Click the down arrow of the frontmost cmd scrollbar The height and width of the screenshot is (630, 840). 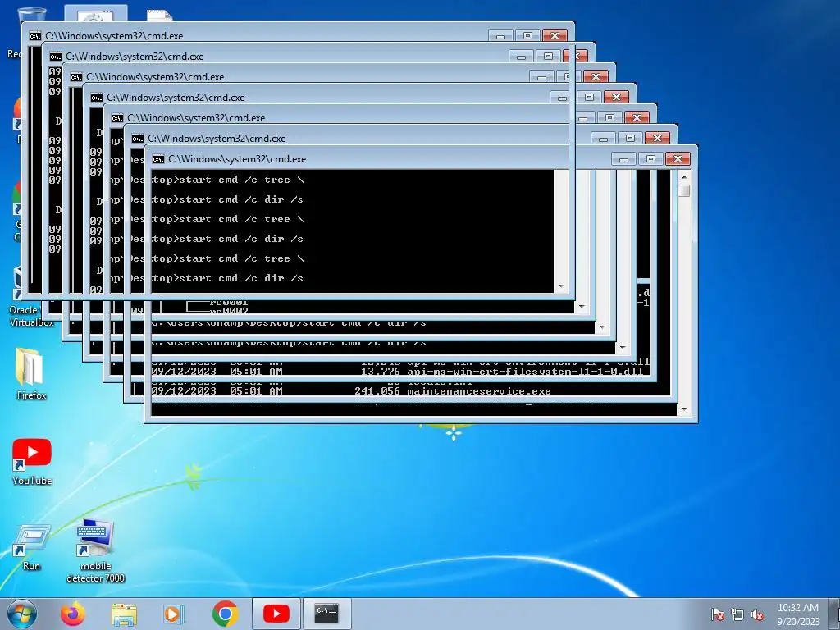click(x=561, y=286)
